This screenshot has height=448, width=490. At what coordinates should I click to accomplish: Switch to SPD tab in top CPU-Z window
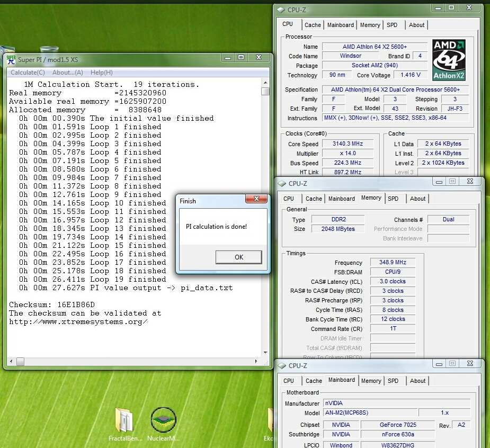392,25
